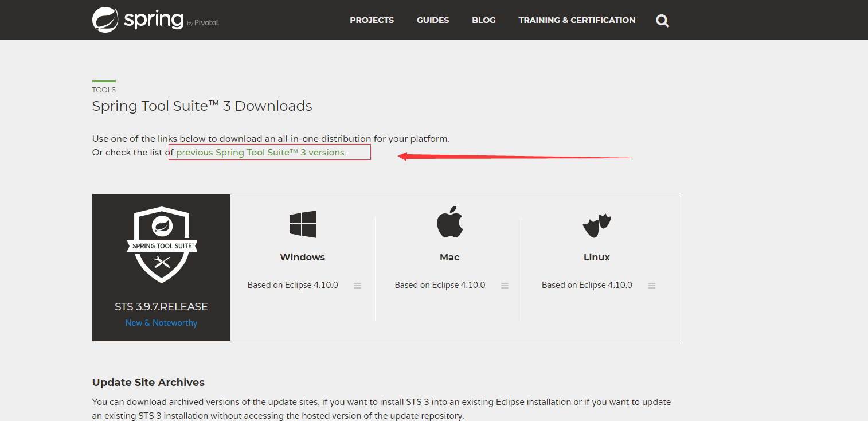The height and width of the screenshot is (421, 868).
Task: Click the TOOLS section label
Action: click(x=104, y=90)
